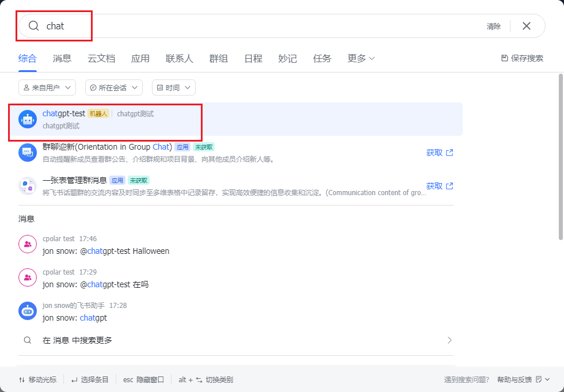Image resolution: width=564 pixels, height=392 pixels.
Task: Click the Orientation in Group Chat app icon
Action: click(x=28, y=153)
